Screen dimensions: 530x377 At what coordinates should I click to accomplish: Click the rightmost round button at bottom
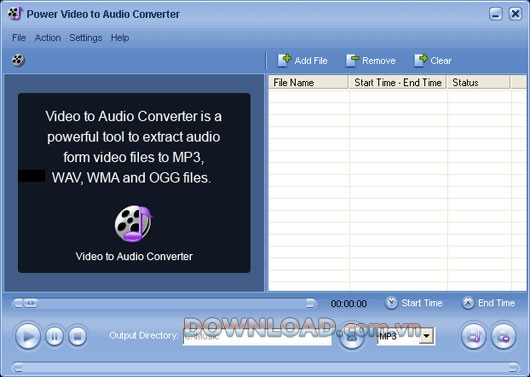[x=503, y=336]
